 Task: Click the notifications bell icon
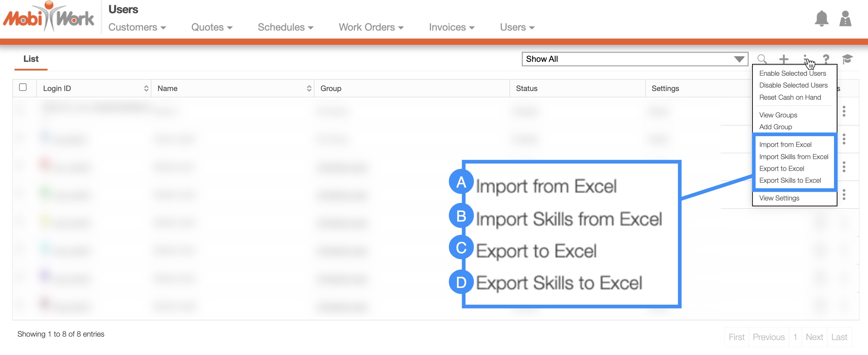(x=821, y=19)
